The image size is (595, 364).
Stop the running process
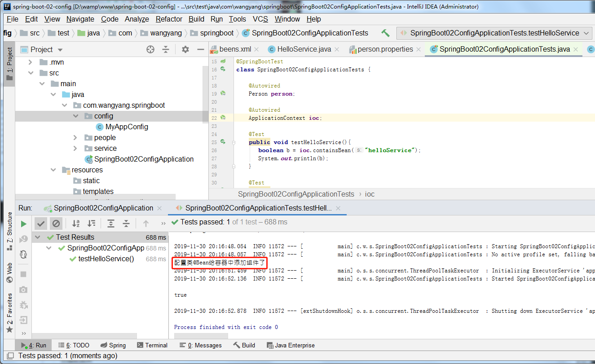coord(23,274)
